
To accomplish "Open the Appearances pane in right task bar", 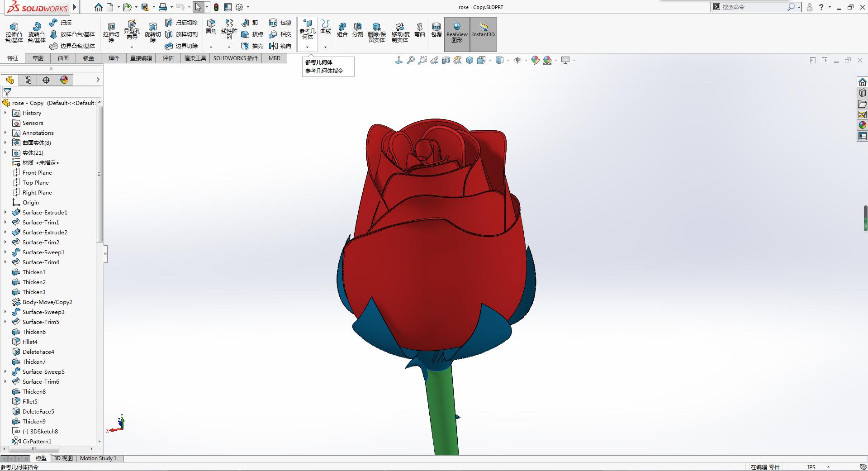I will (x=863, y=125).
